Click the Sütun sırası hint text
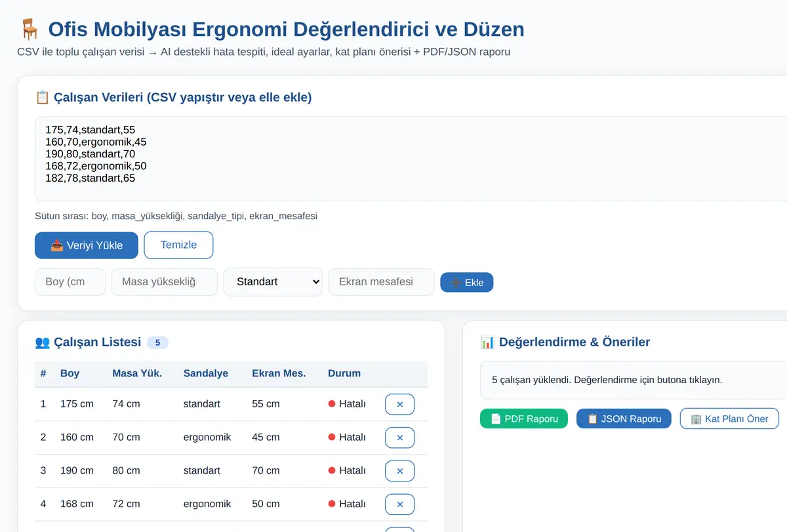This screenshot has height=532, width=787. coord(176,216)
